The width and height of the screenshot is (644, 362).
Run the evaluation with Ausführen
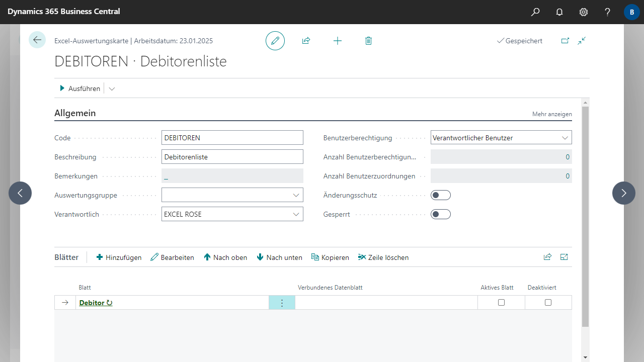point(80,88)
